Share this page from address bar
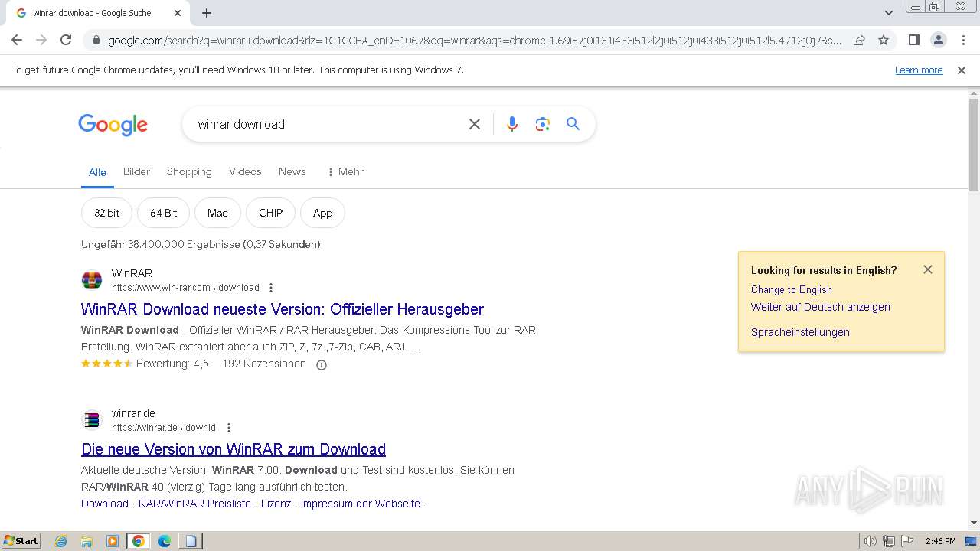980x551 pixels. coord(859,40)
